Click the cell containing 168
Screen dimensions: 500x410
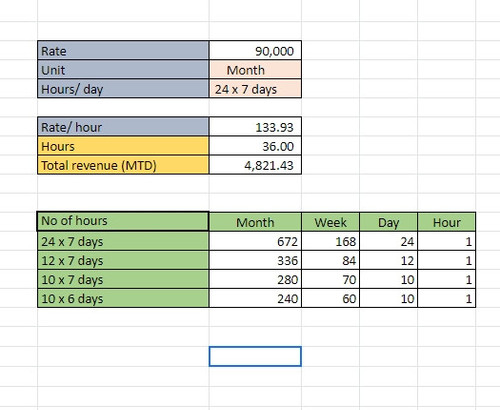pos(330,241)
